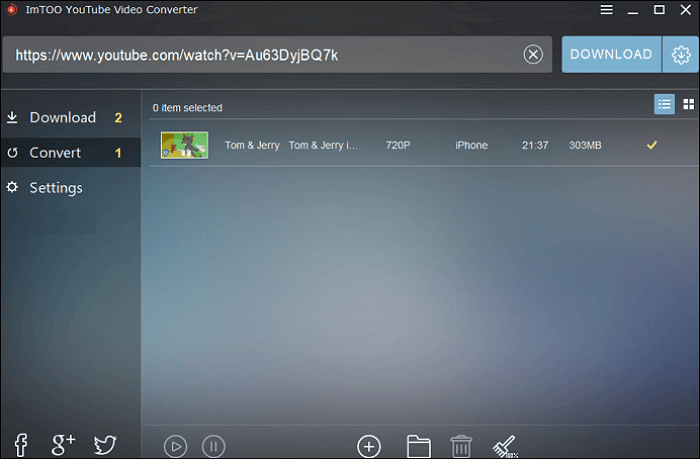The image size is (700, 459).
Task: Open the Settings sidebar item
Action: [x=55, y=188]
